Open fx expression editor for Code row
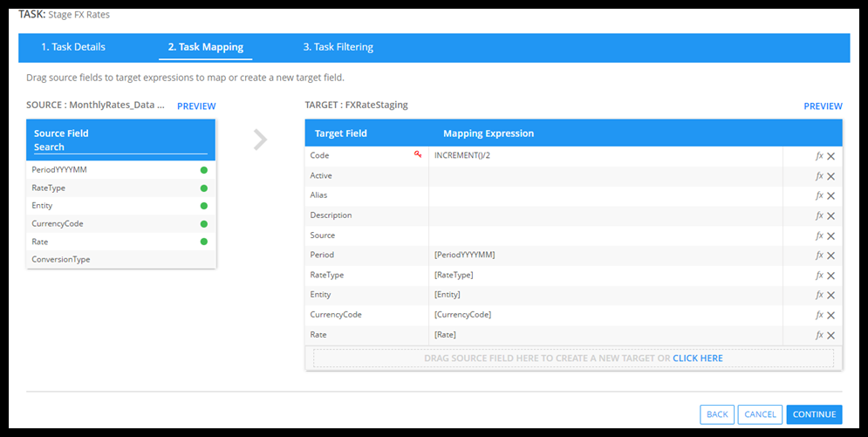This screenshot has width=868, height=437. [818, 156]
